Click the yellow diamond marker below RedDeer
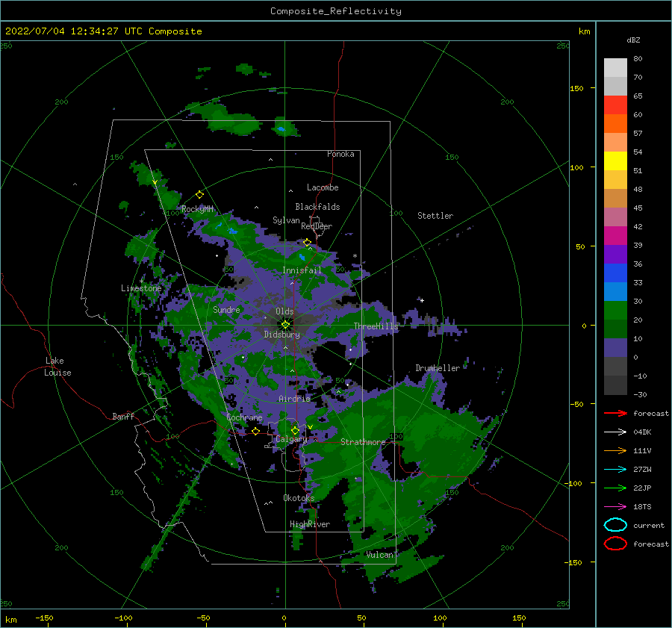 click(307, 243)
